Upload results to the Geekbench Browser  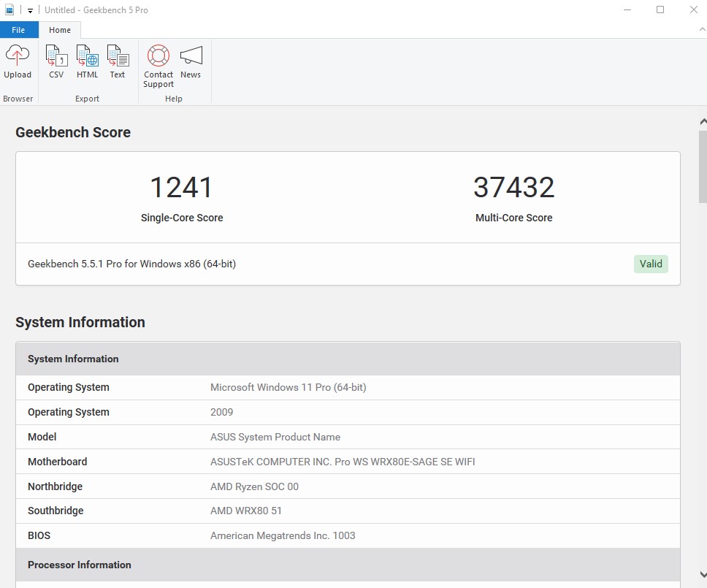click(x=18, y=62)
